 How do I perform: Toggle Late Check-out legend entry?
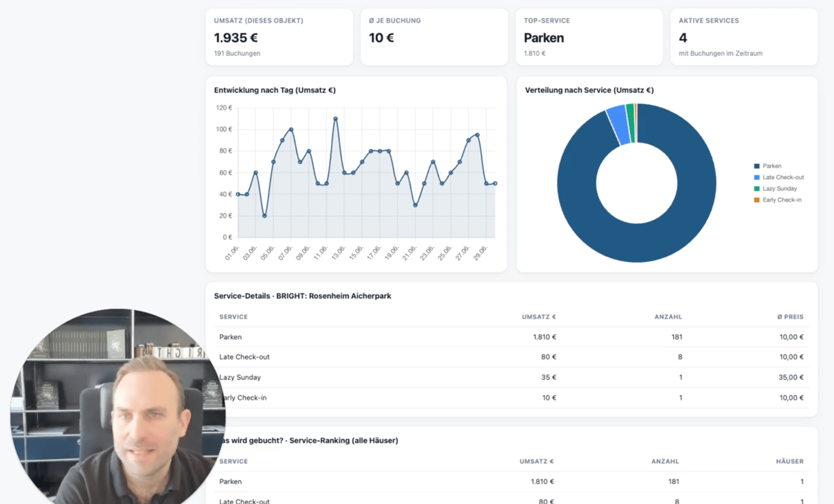(x=779, y=177)
